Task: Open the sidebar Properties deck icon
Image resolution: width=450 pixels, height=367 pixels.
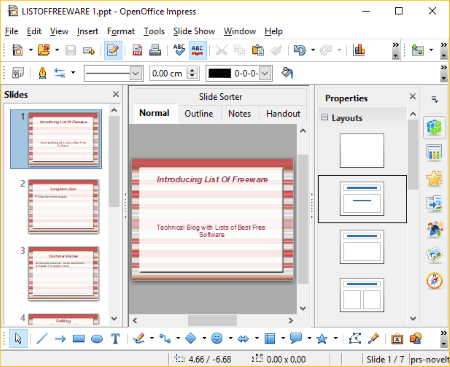Action: coord(434,127)
